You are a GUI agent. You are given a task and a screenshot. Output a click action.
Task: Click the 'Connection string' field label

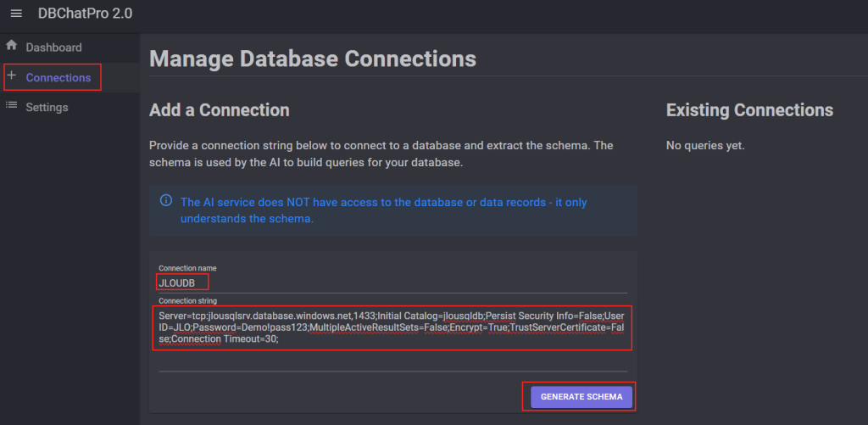[x=187, y=300]
